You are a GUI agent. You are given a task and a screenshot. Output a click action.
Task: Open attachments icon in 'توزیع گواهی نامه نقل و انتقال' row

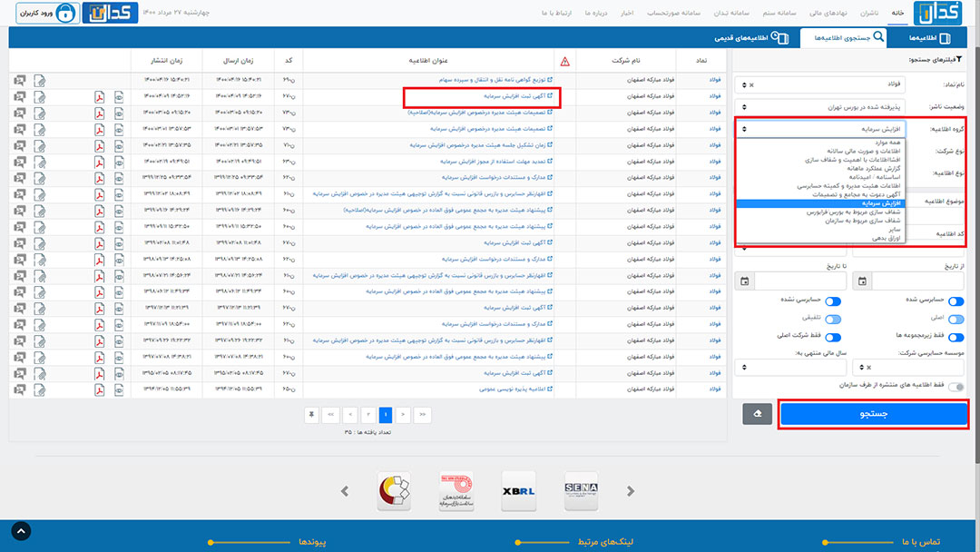[x=39, y=81]
